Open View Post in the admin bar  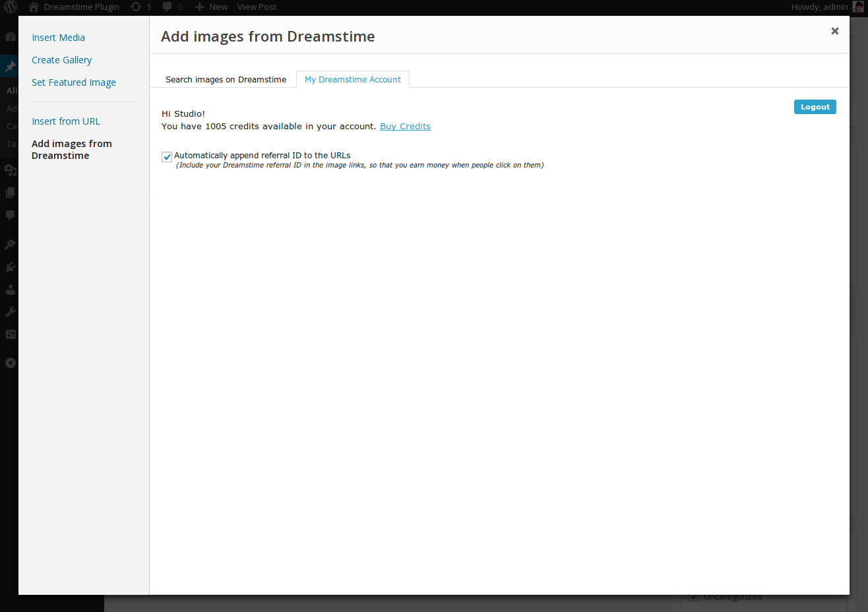257,7
